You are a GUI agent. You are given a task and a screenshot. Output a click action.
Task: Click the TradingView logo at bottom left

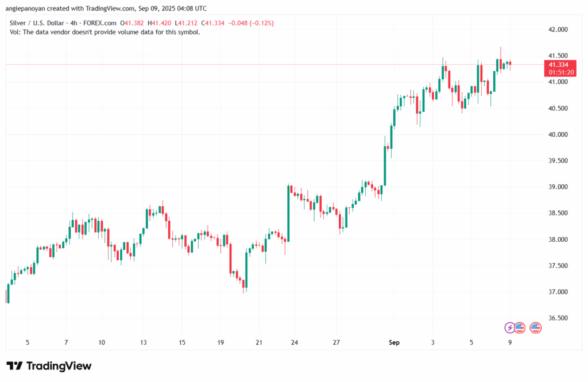pyautogui.click(x=49, y=366)
